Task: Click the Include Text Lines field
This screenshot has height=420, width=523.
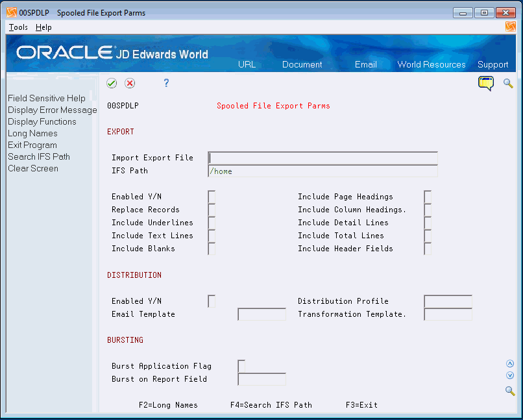Action: point(212,236)
